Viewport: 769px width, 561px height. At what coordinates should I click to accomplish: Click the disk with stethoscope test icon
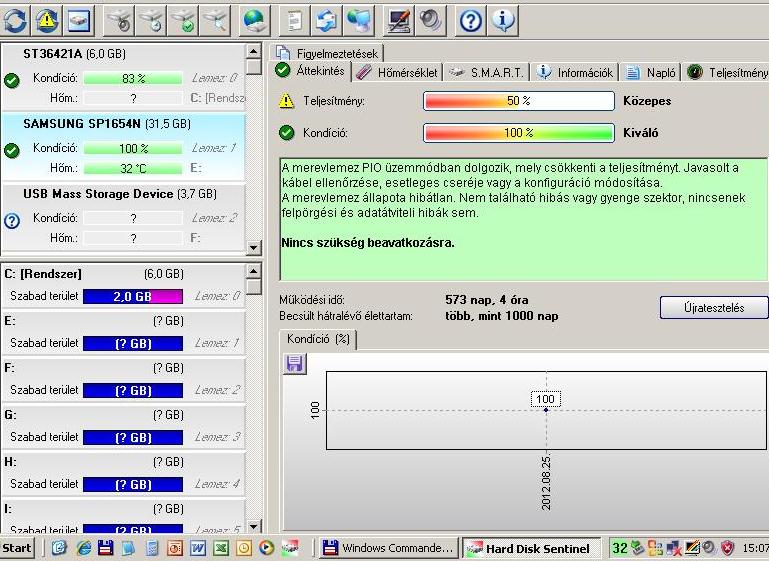[x=119, y=20]
